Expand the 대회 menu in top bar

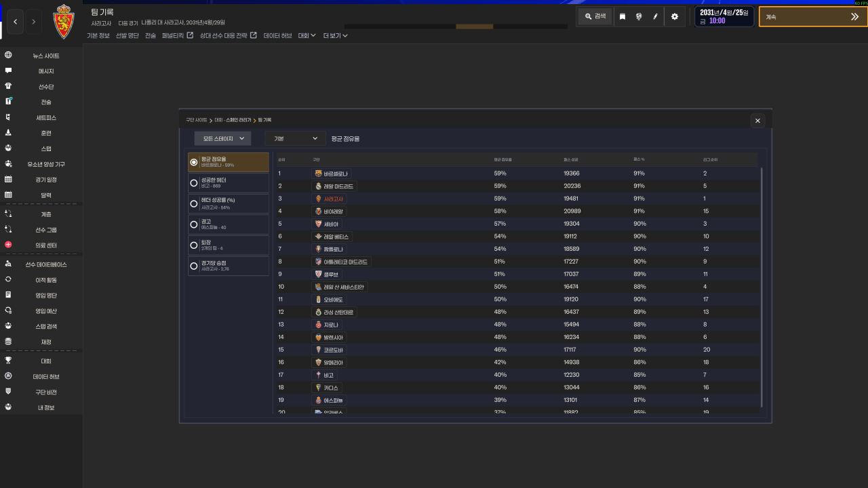click(307, 35)
